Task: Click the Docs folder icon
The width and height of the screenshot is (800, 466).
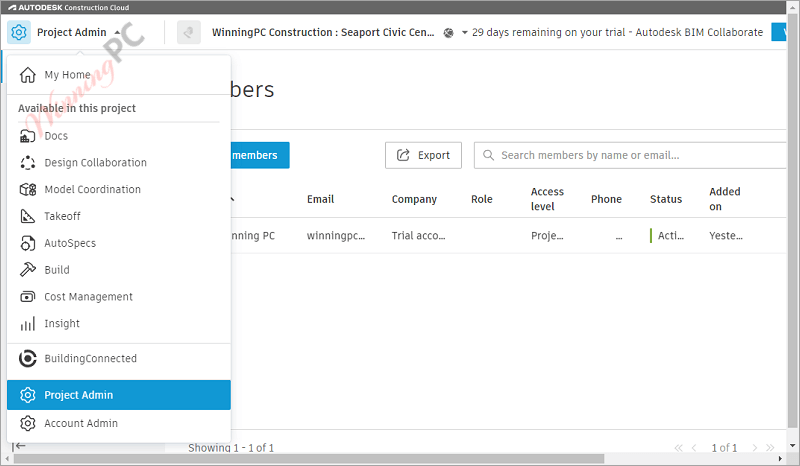Action: point(28,136)
